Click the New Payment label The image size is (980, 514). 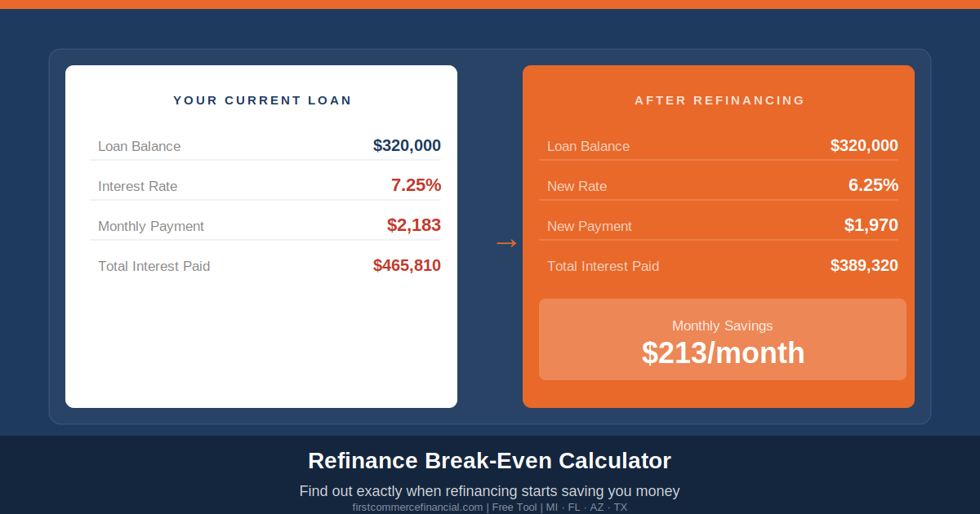589,226
